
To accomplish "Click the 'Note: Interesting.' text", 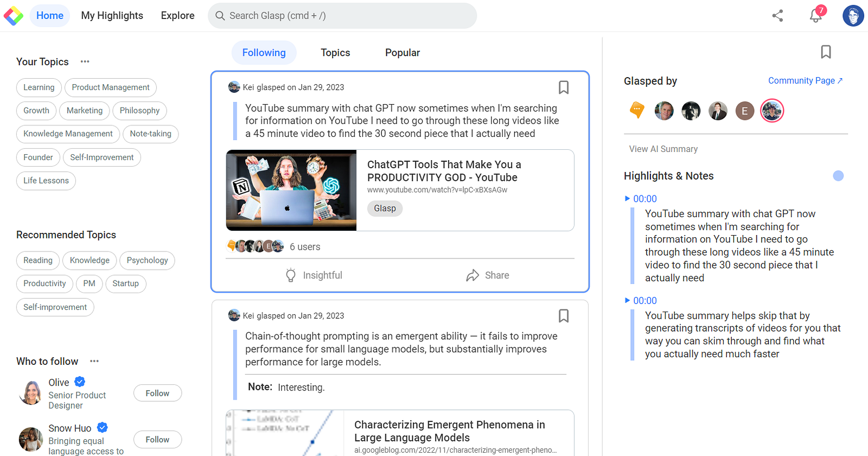I will [x=286, y=387].
